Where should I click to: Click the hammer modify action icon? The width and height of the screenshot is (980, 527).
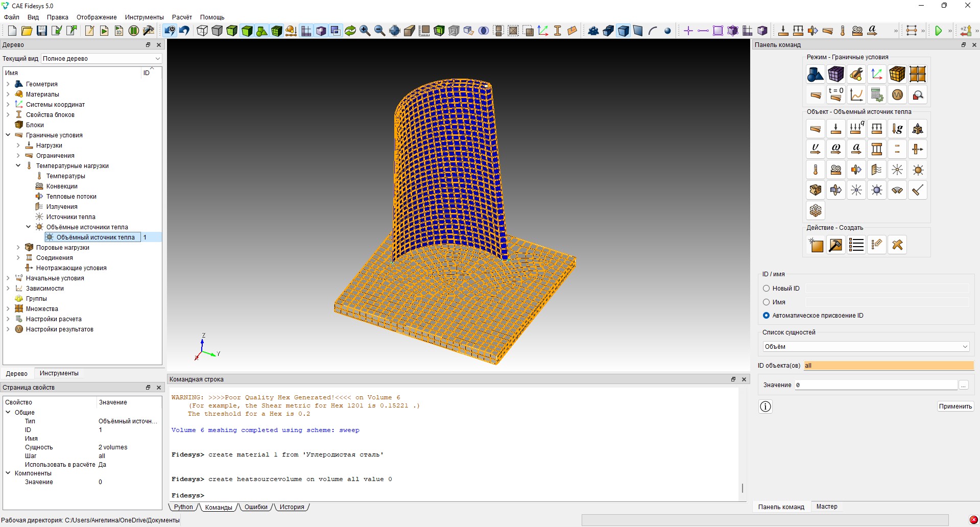[836, 245]
